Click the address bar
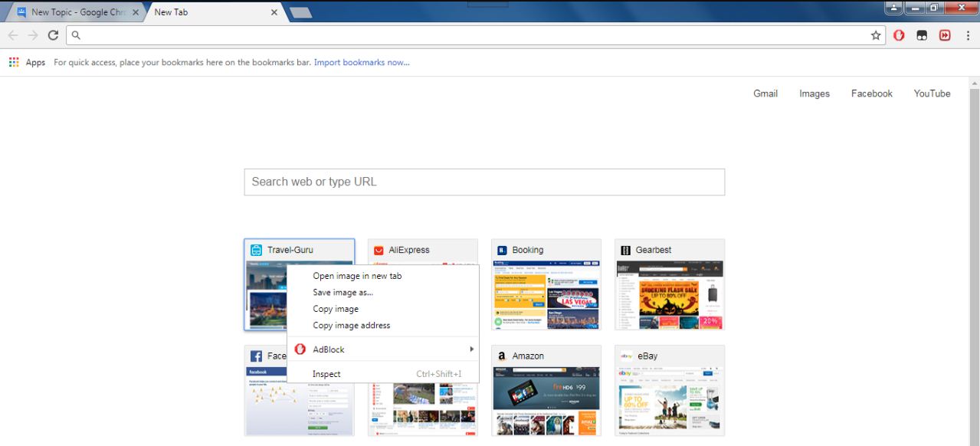Viewport: 980px width, 446px height. tap(475, 35)
